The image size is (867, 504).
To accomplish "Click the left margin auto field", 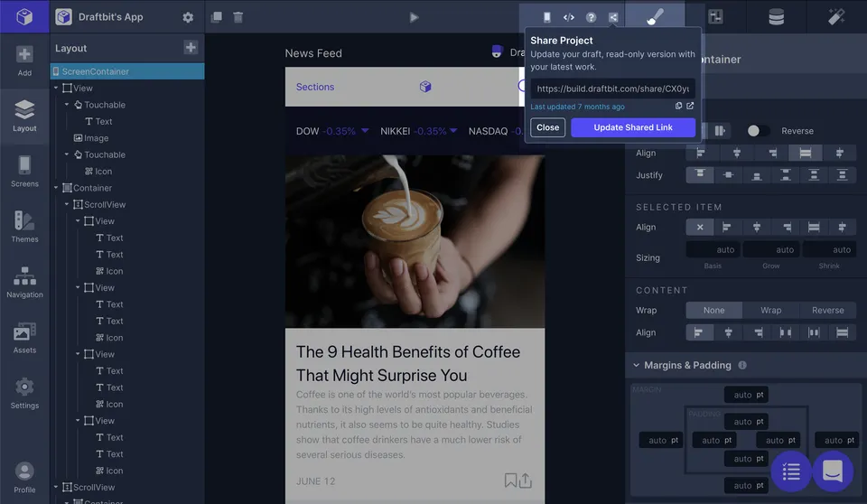I will (661, 441).
